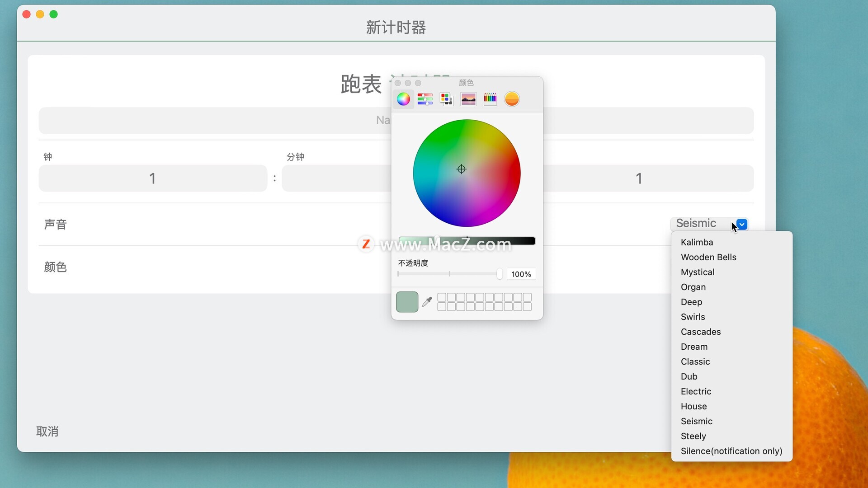Image resolution: width=868 pixels, height=488 pixels.
Task: Click the first empty saved color slot
Action: point(442,297)
